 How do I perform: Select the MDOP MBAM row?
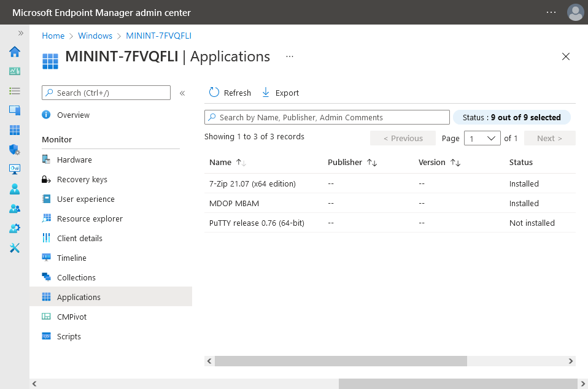click(x=390, y=203)
